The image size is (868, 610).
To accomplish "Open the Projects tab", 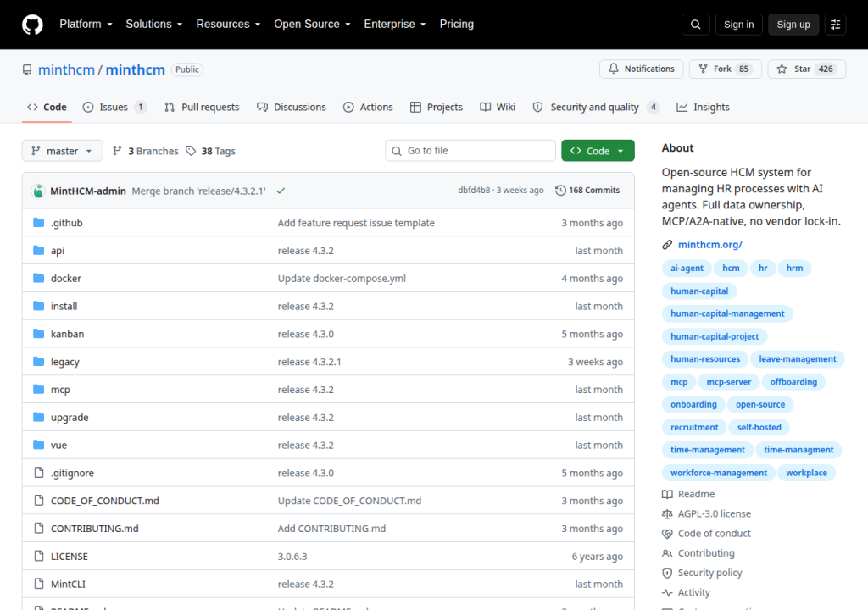I will point(437,108).
